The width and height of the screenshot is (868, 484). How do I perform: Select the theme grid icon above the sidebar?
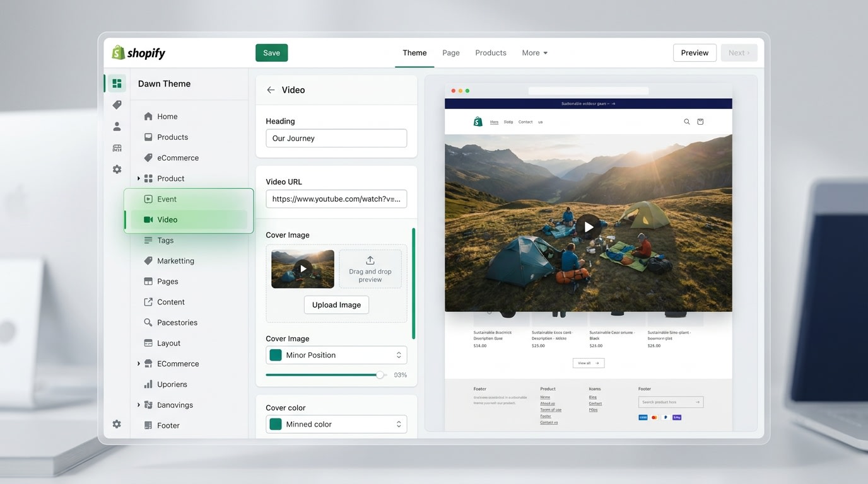tap(117, 83)
